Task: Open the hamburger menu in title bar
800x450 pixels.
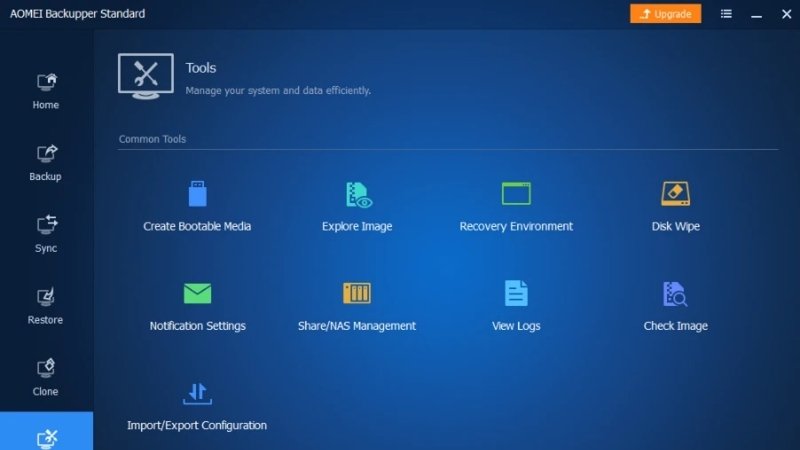Action: point(726,14)
